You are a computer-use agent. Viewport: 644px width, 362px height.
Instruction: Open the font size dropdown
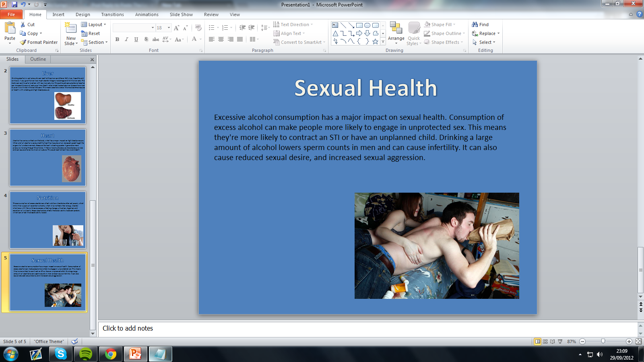click(169, 28)
